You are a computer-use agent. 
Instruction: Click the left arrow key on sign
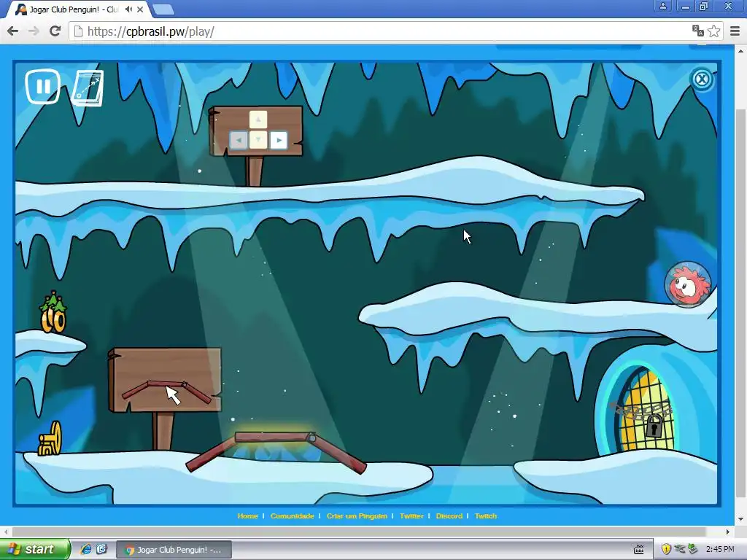(239, 140)
